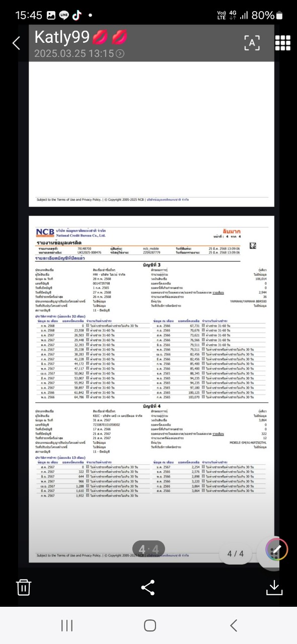Tap the sender name Katly99
The image size is (297, 644).
click(62, 37)
